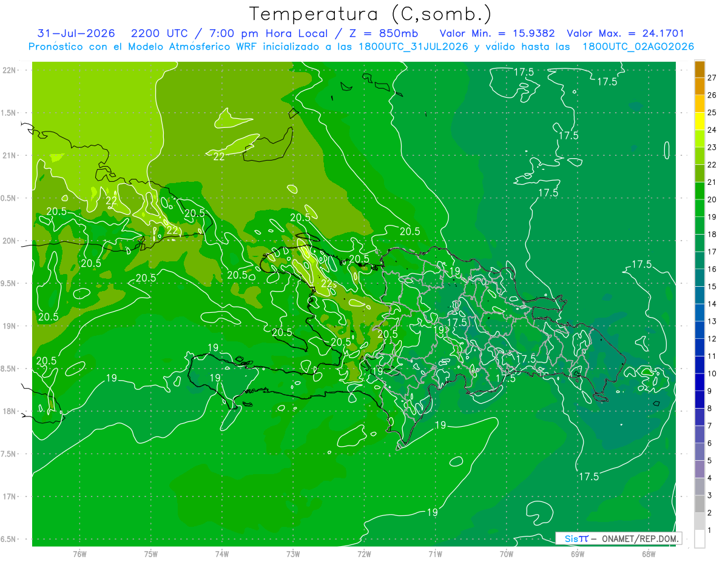Click the '69W' longitude axis label

578,554
